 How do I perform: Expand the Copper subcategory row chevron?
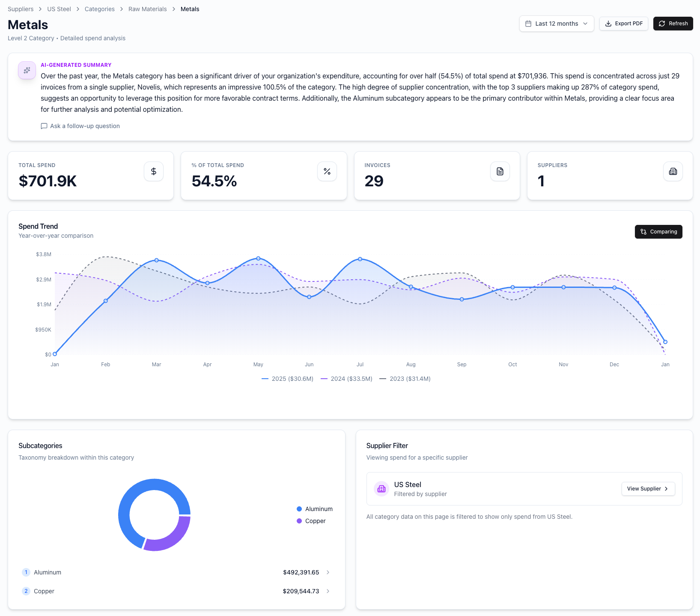[x=328, y=591]
